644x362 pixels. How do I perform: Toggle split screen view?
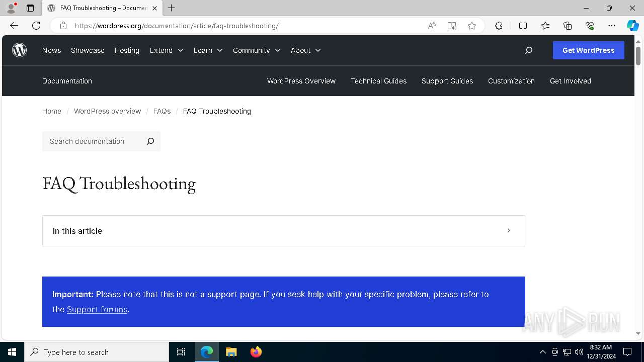pos(523,26)
